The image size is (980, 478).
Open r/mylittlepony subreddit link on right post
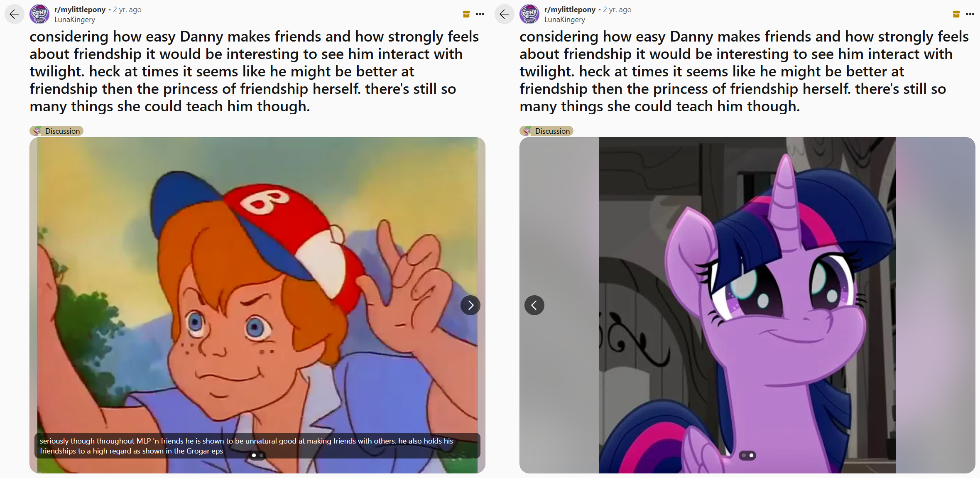pos(570,10)
